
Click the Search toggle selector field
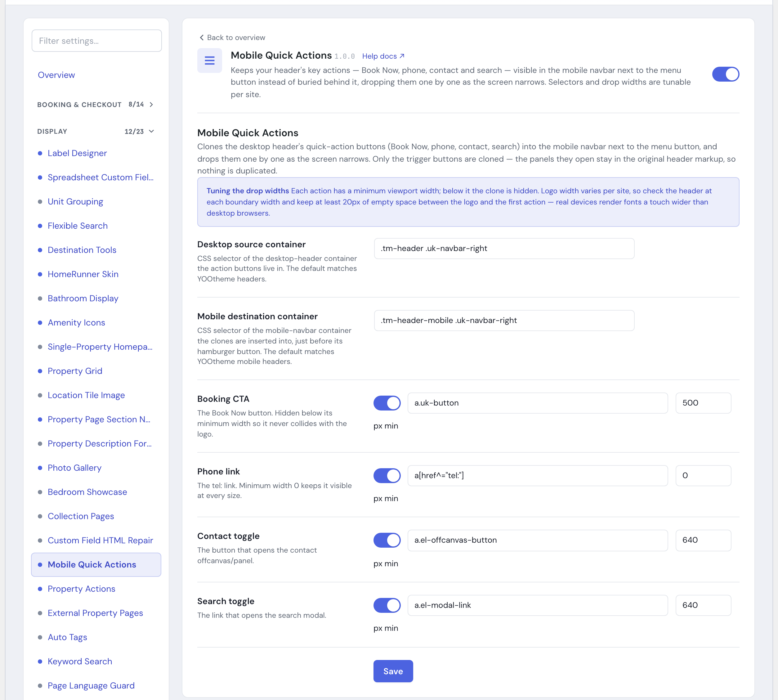pyautogui.click(x=538, y=605)
